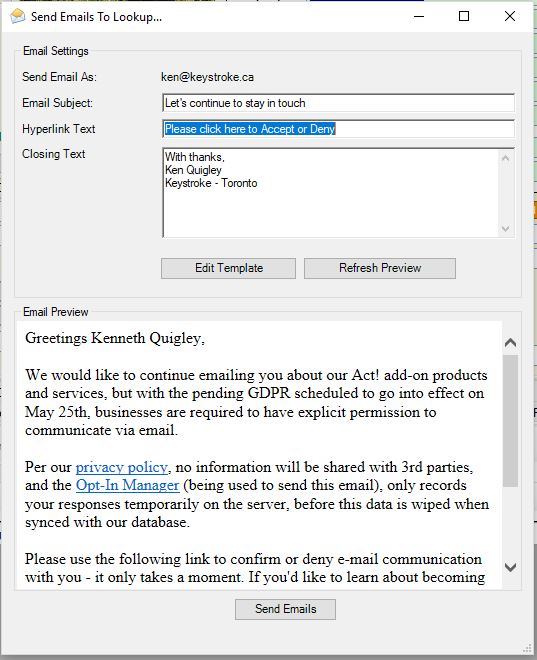This screenshot has height=660, width=537.
Task: Click the envelope icon in title bar
Action: tap(17, 16)
